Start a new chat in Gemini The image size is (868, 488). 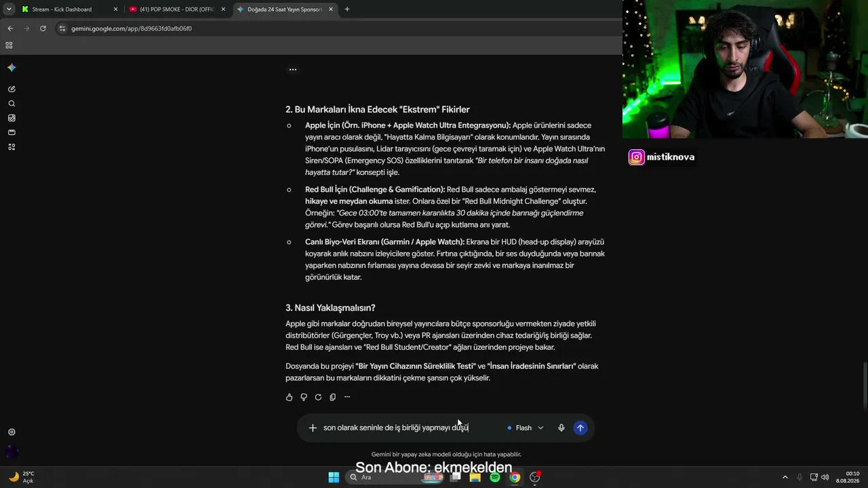(x=12, y=89)
